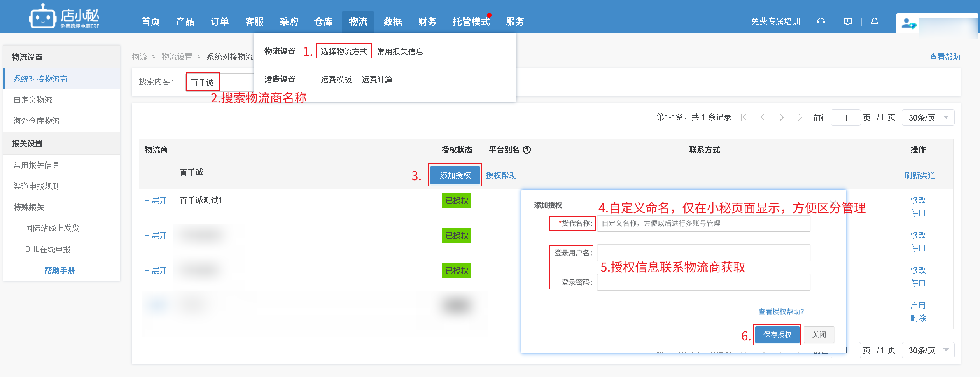Select 运费模板 in the logistics dropdown menu
Image resolution: width=980 pixels, height=377 pixels.
point(336,80)
